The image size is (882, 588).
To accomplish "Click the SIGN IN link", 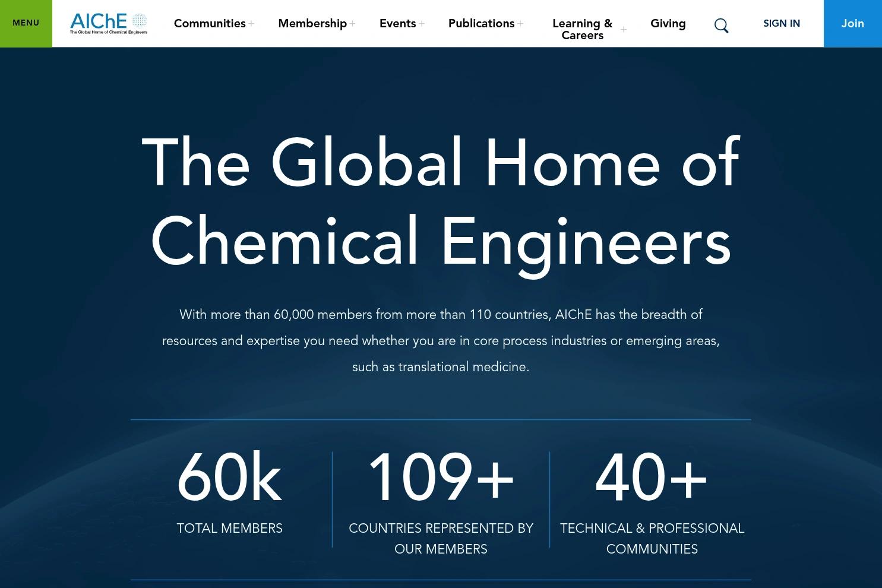I will click(x=782, y=23).
